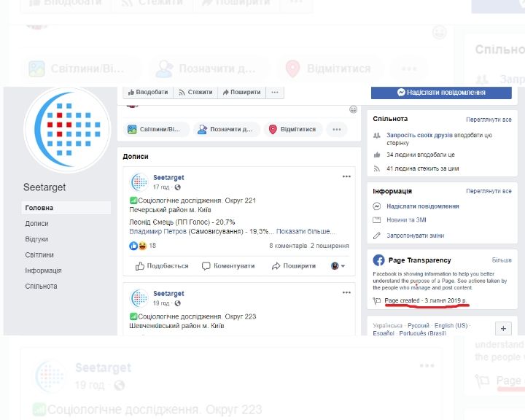This screenshot has height=420, width=525.
Task: Open first post options ellipsis menu
Action: click(346, 176)
